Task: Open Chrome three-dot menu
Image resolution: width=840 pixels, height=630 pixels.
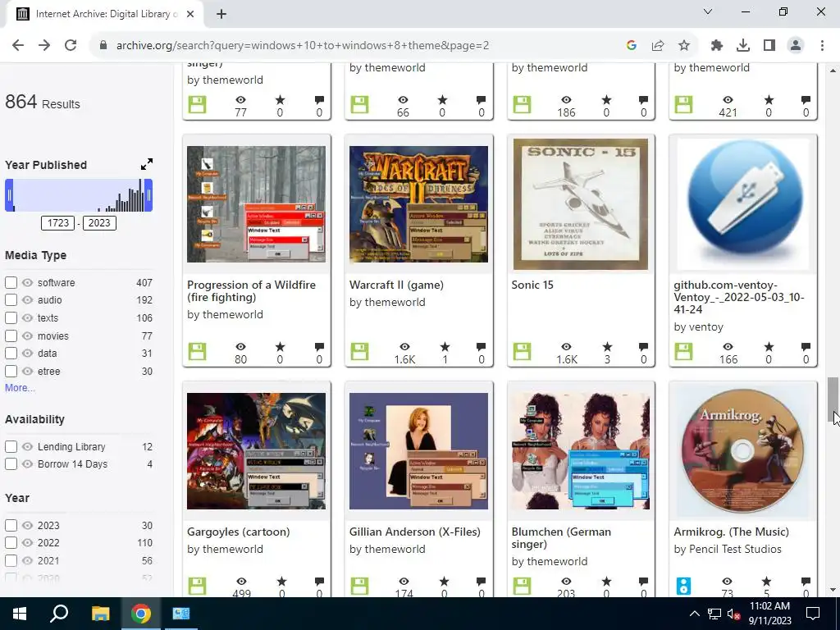Action: (822, 46)
